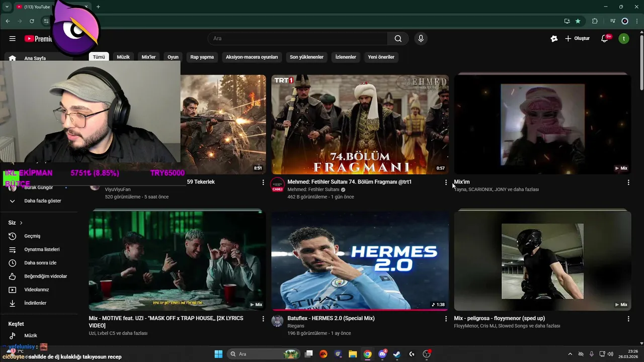Open the browser extensions puzzle icon
The height and width of the screenshot is (362, 644).
coord(595,21)
